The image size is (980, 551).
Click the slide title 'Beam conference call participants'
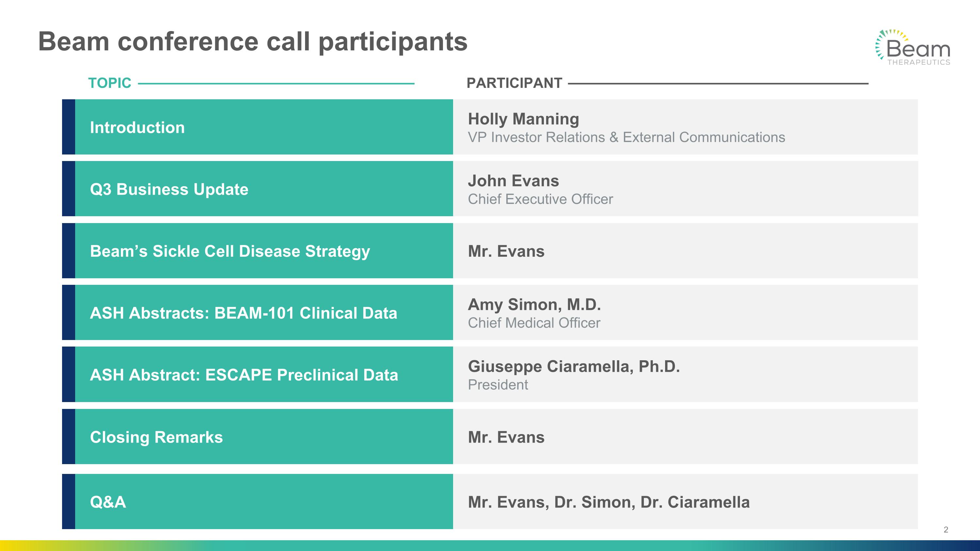click(x=253, y=41)
